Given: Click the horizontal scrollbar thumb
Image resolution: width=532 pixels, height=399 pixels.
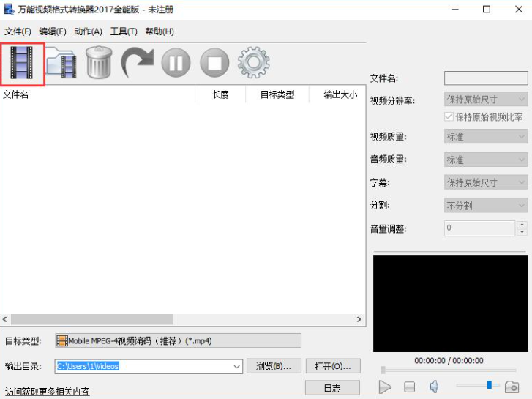Looking at the screenshot, I should point(91,319).
